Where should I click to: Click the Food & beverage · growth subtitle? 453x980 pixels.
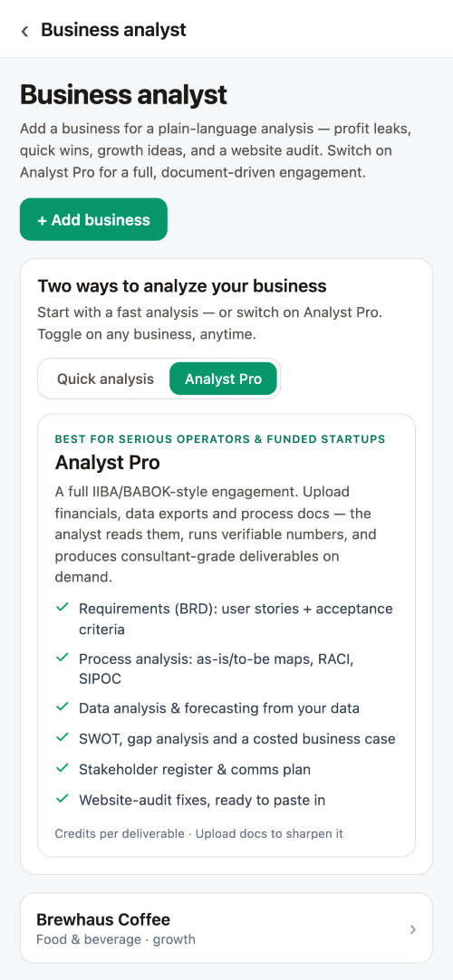(x=116, y=939)
